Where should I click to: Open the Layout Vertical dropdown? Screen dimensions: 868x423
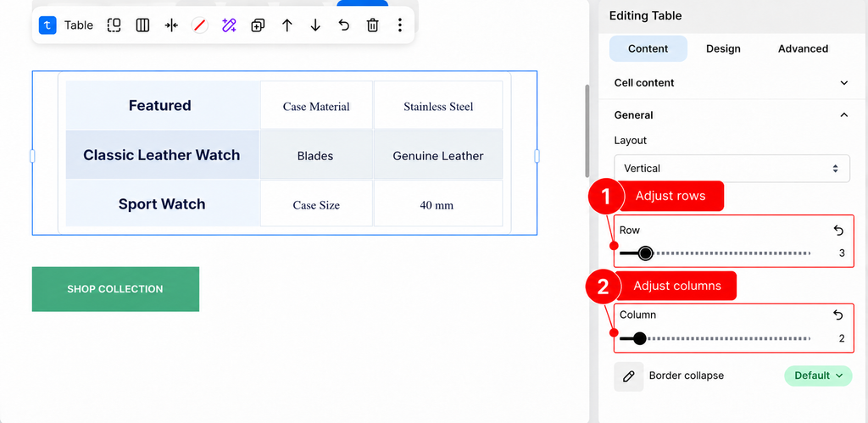(x=732, y=169)
